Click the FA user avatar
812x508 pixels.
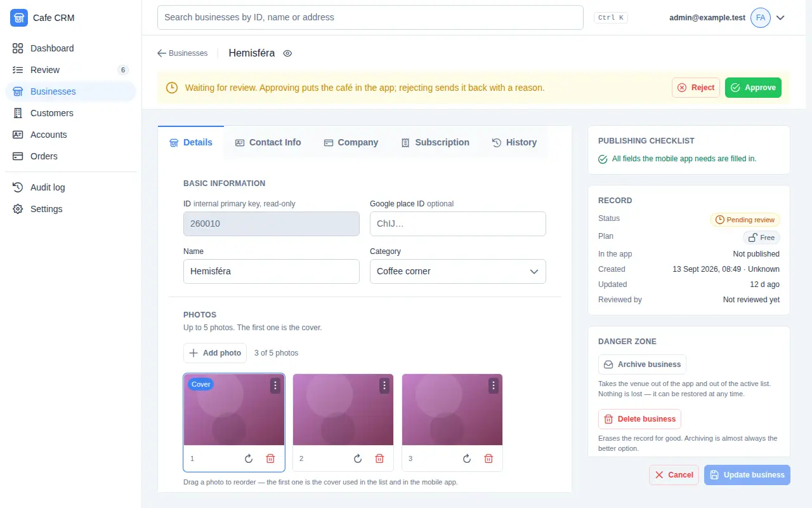pos(761,18)
